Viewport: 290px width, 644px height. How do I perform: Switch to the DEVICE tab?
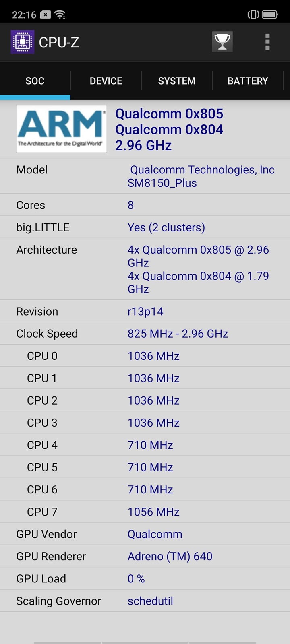pos(106,81)
